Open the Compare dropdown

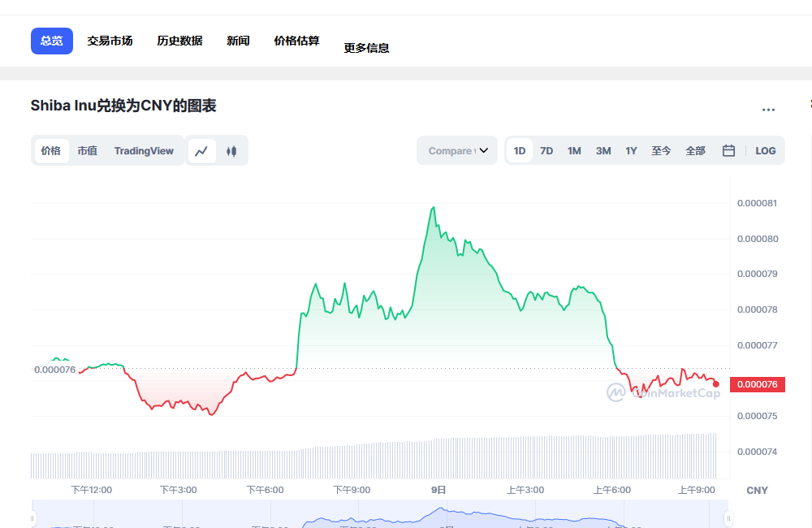tap(456, 150)
